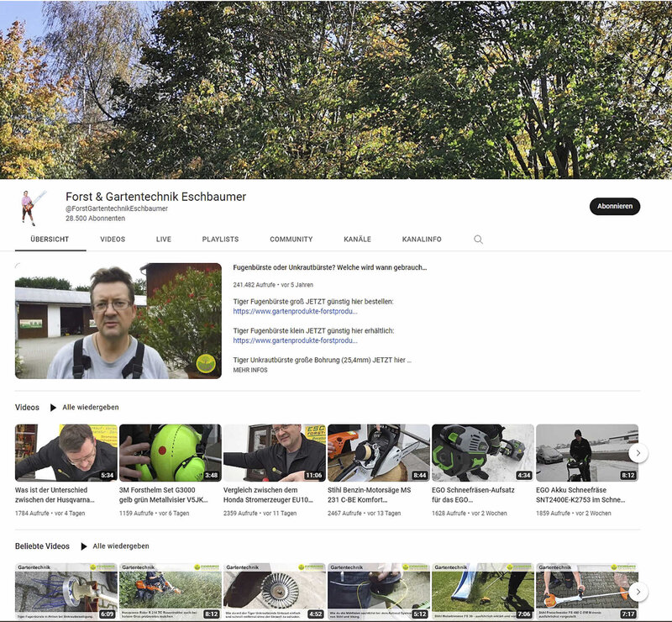
Task: Switch to the PLAYLISTS tab
Action: pyautogui.click(x=220, y=240)
